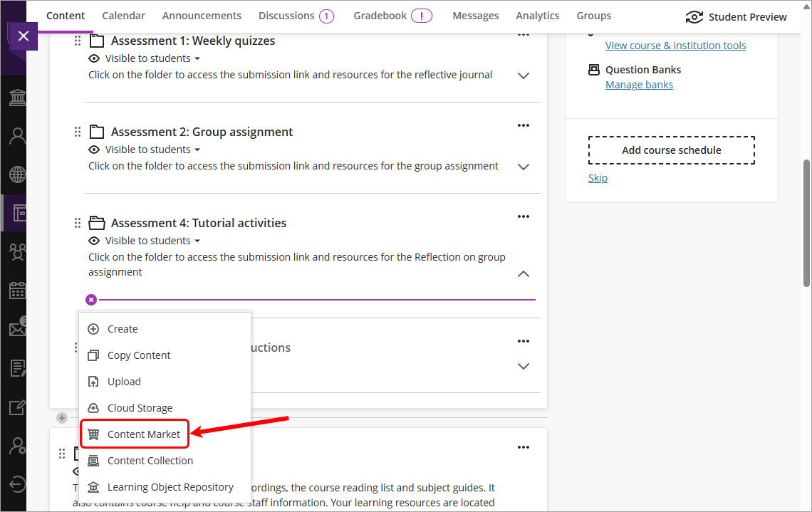Choose Copy Content from the context menu
Viewport: 812px width, 512px height.
(x=140, y=355)
